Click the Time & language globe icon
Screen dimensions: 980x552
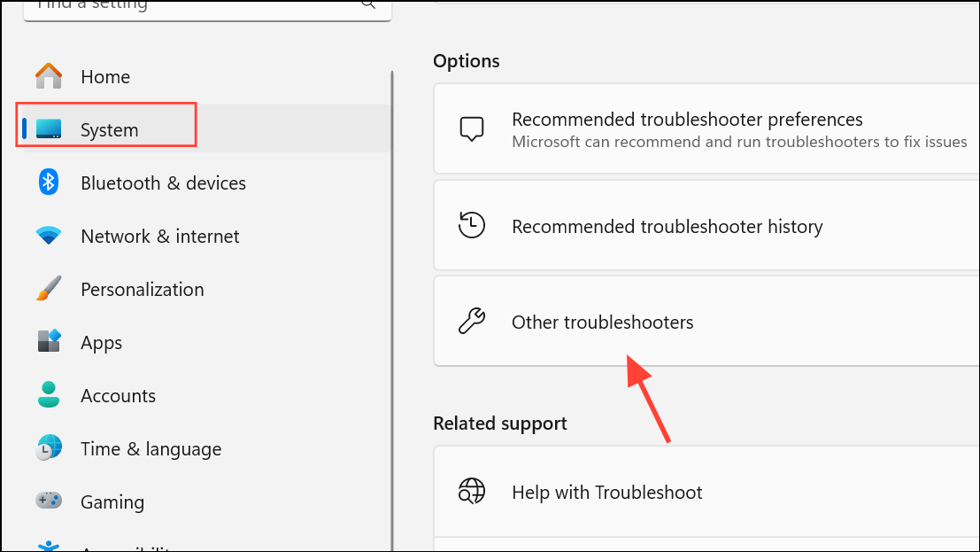(49, 448)
